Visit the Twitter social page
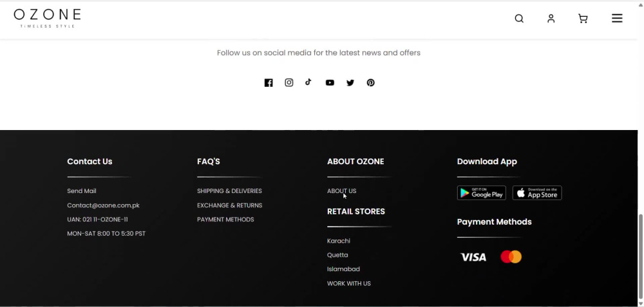 (x=350, y=83)
